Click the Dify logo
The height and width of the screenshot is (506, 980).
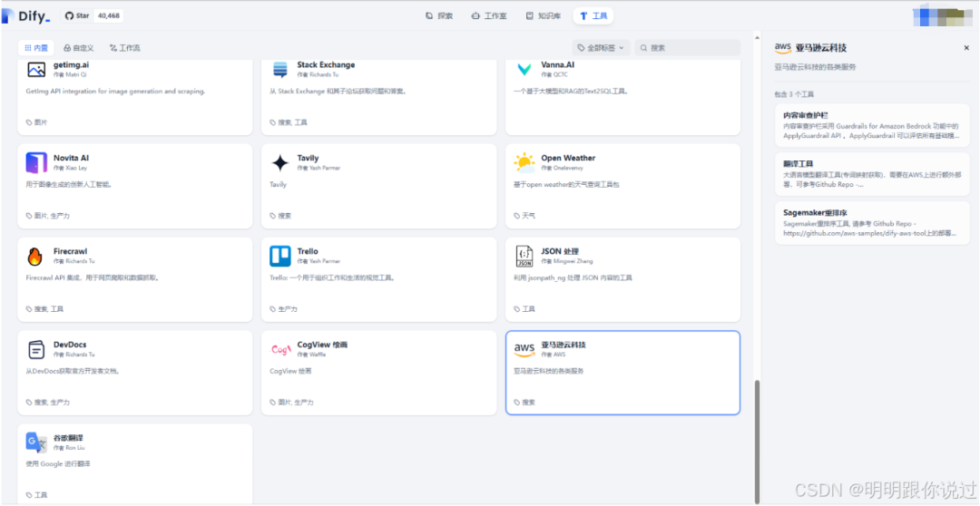(25, 15)
